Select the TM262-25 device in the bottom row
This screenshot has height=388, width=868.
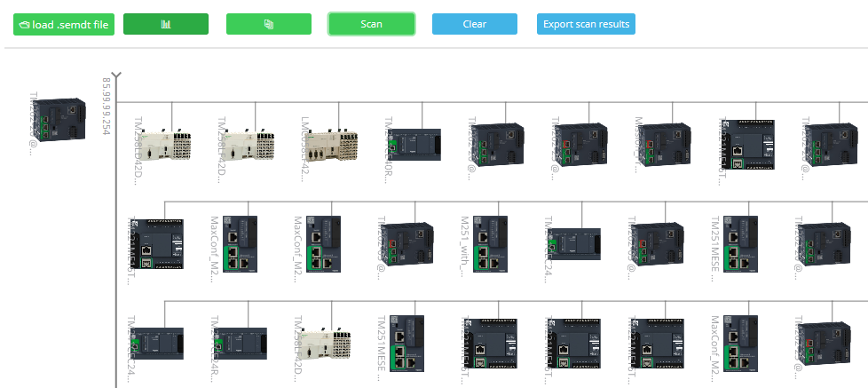823,344
